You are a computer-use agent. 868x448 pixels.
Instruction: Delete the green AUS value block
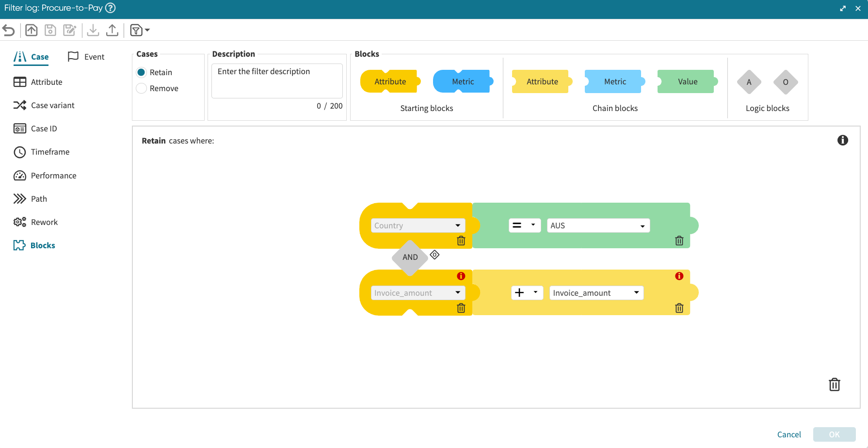click(x=679, y=240)
